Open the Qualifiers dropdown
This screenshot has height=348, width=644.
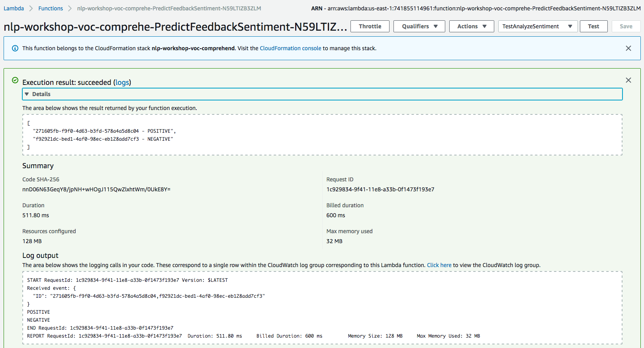tap(419, 26)
